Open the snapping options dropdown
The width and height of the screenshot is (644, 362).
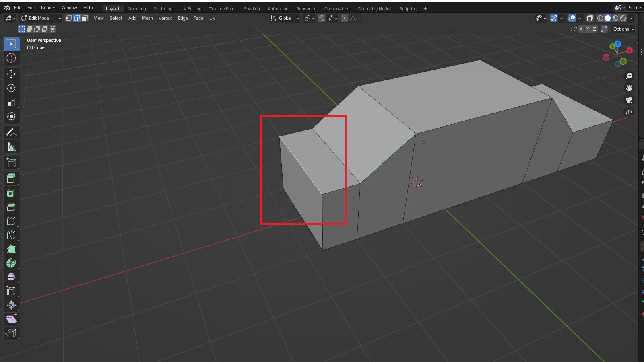(332, 18)
